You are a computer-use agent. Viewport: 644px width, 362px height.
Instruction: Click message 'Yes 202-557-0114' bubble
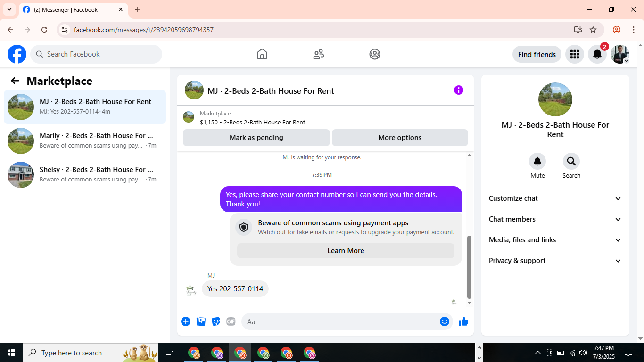pos(235,289)
